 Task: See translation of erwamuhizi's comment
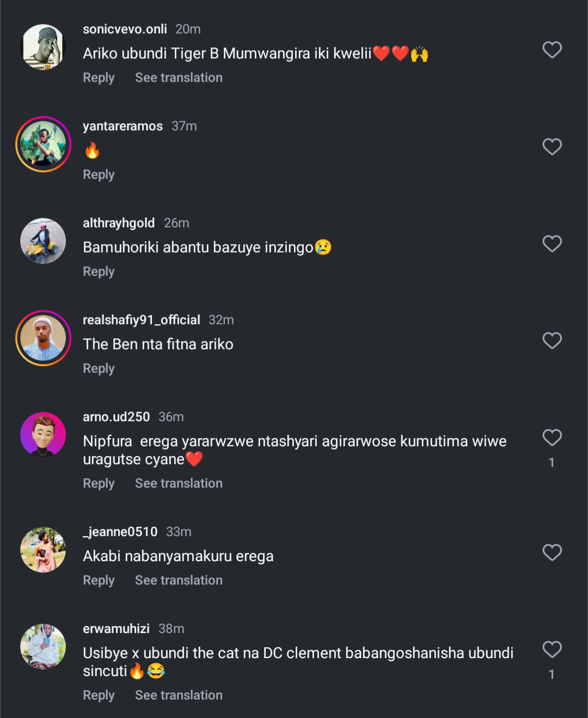179,696
